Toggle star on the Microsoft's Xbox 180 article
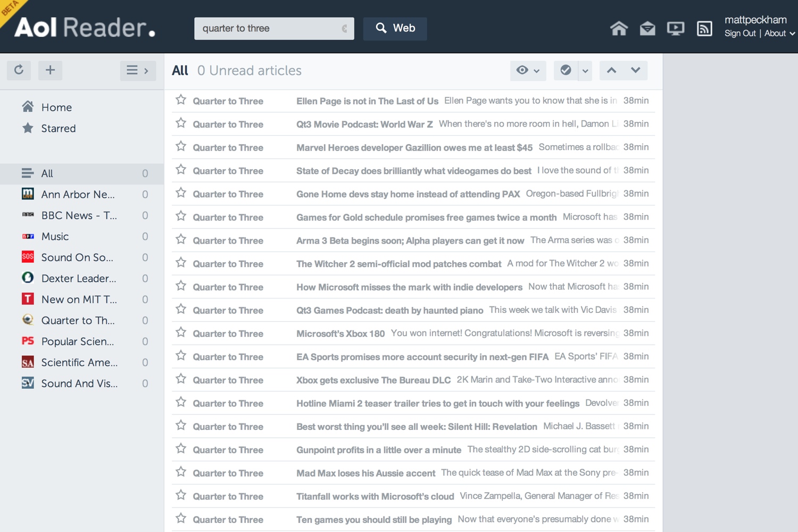This screenshot has height=532, width=798. 181,332
